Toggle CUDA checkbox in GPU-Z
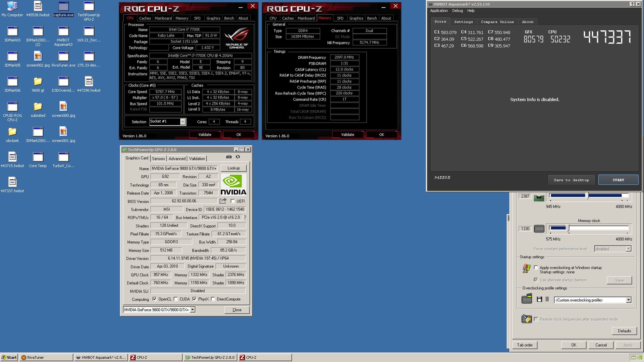Viewport: 644px width, 362px height. (175, 299)
